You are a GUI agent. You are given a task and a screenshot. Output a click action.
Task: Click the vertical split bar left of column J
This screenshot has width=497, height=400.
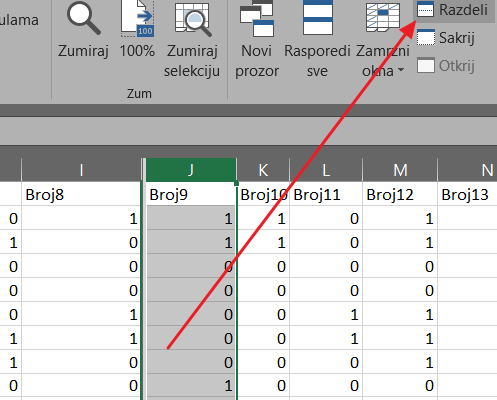142,280
